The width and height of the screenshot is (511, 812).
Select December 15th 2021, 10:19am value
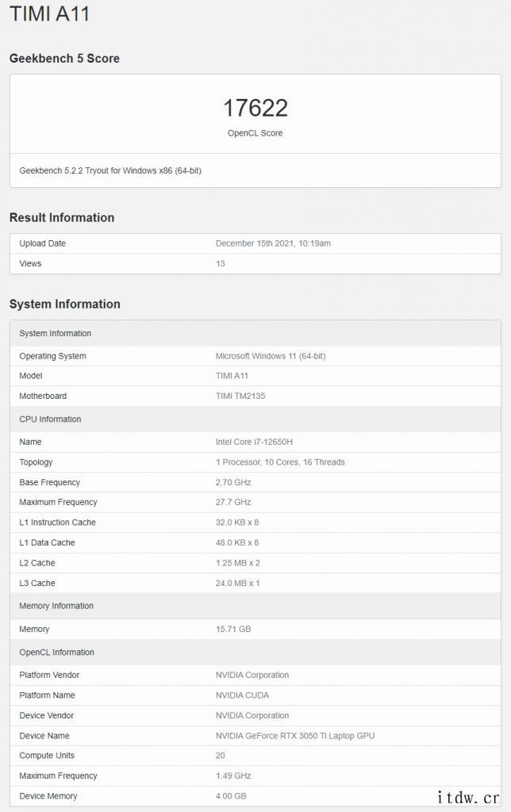click(273, 243)
